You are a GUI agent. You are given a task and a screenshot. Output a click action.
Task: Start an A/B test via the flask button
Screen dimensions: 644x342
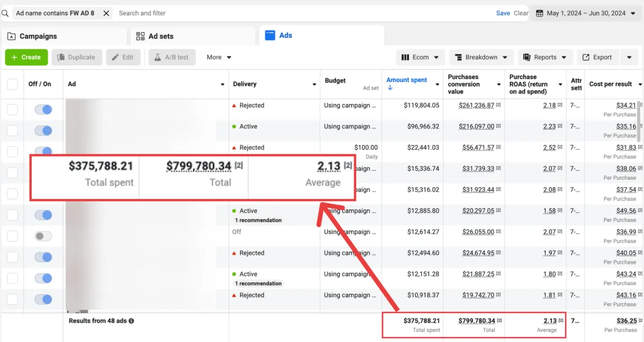point(172,57)
